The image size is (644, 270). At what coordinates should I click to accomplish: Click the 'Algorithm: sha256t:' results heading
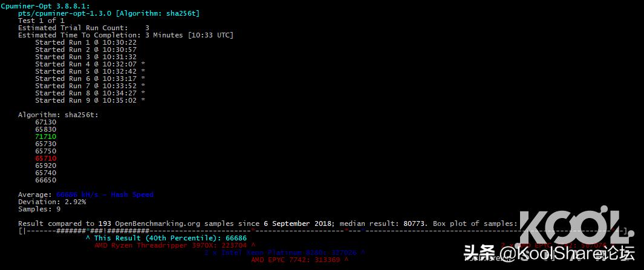point(58,115)
